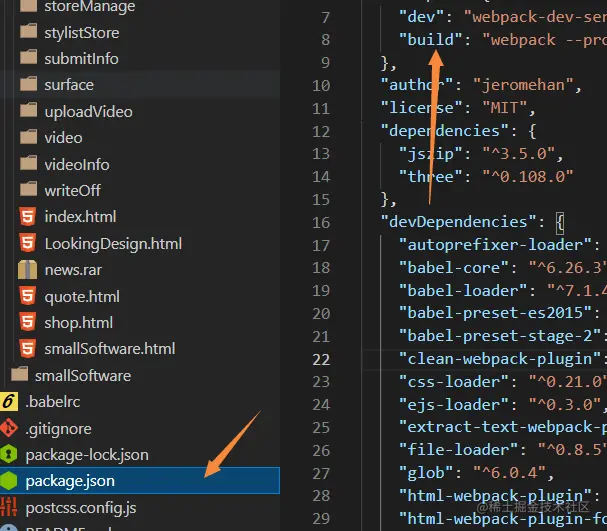
Task: Click the video folder icon
Action: point(28,137)
